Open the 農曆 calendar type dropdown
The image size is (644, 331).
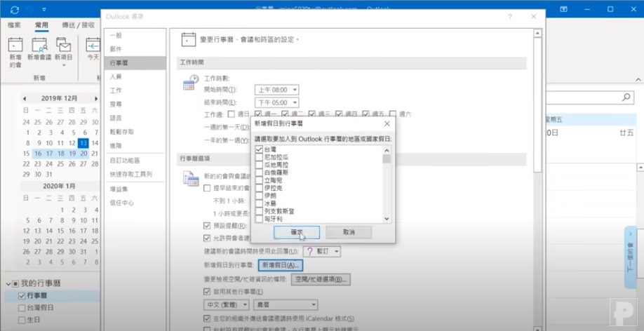314,305
